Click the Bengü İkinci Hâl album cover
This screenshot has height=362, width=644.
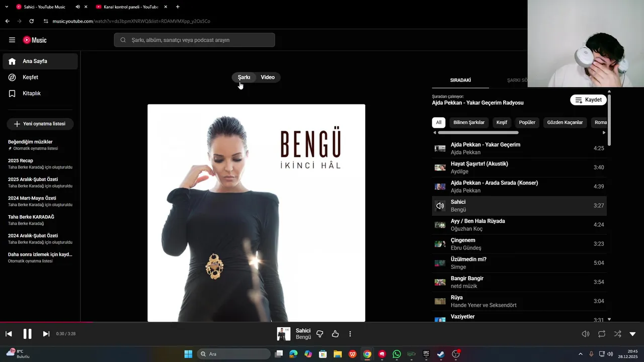pos(256,213)
